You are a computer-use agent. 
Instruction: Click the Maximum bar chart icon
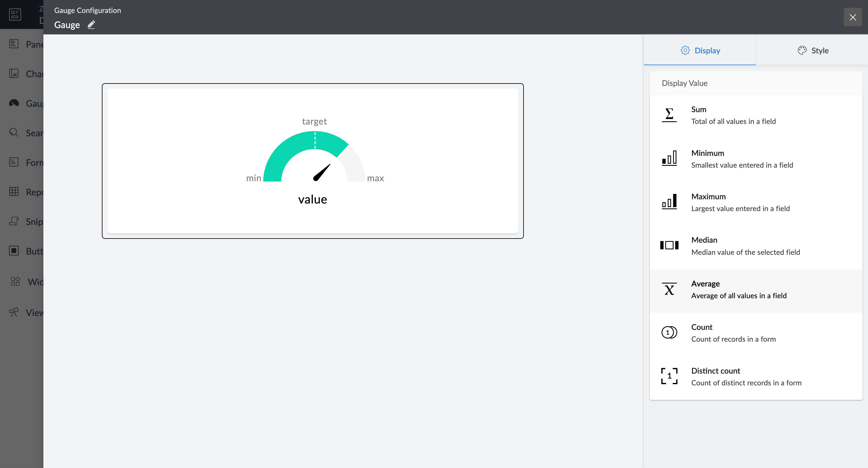click(669, 202)
